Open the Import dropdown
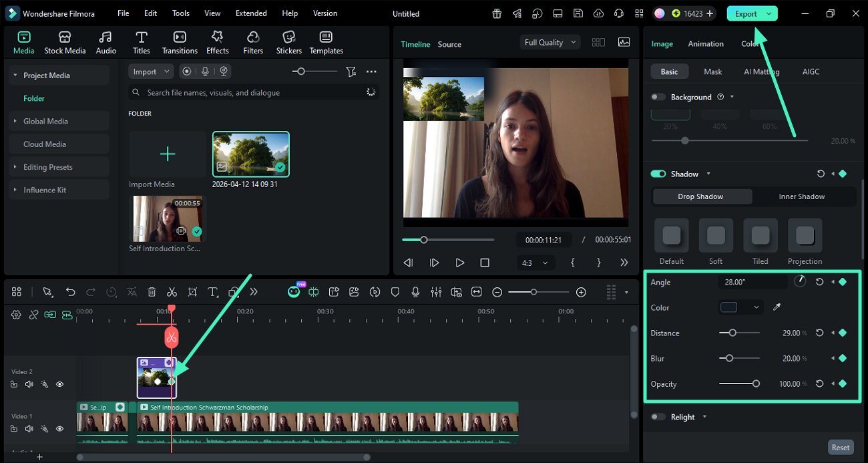This screenshot has width=868, height=463. click(x=151, y=71)
